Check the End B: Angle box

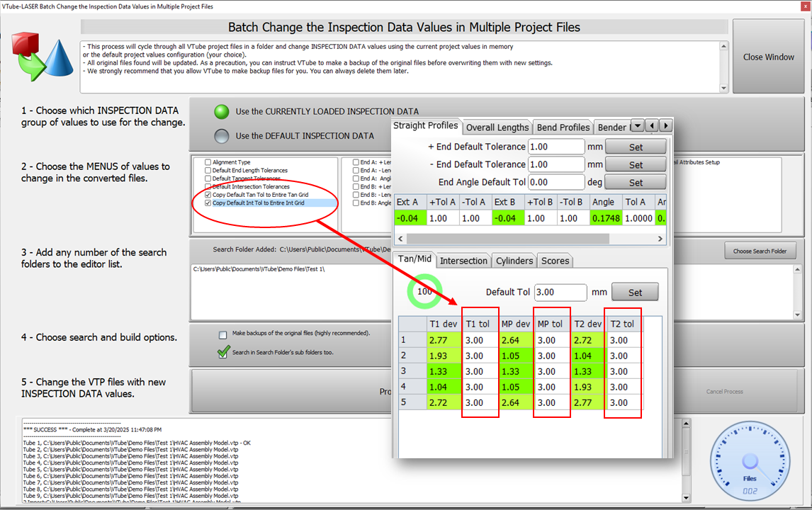pos(356,203)
